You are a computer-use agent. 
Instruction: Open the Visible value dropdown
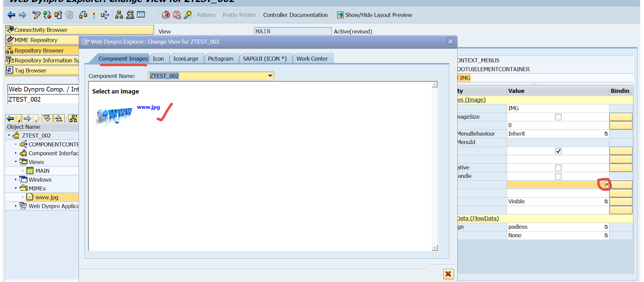click(x=606, y=202)
